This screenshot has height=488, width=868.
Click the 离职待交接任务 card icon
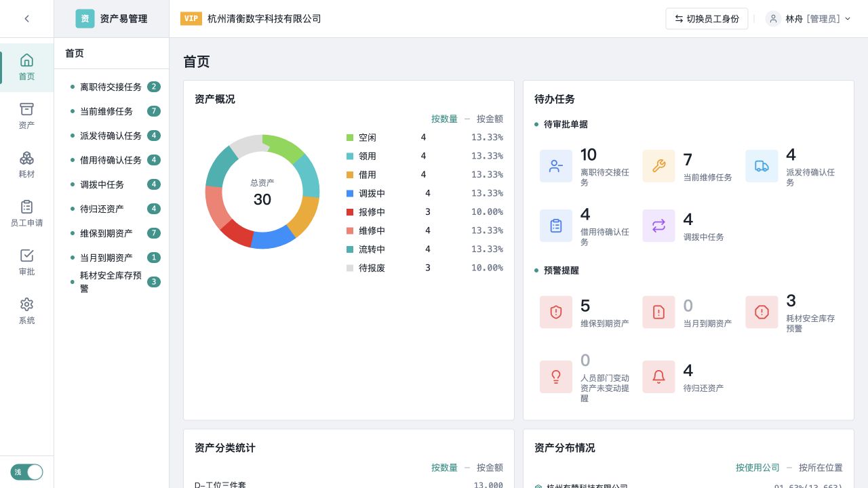click(556, 166)
